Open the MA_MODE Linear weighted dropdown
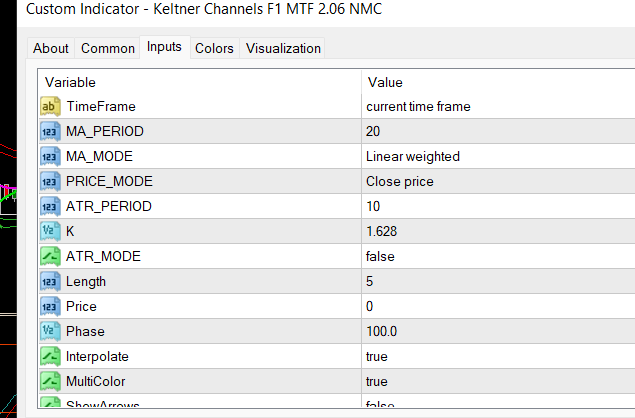The height and width of the screenshot is (418, 635). click(413, 156)
